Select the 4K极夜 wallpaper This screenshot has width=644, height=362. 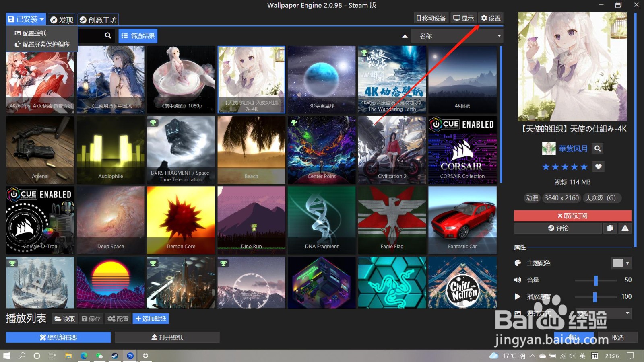[x=462, y=79]
